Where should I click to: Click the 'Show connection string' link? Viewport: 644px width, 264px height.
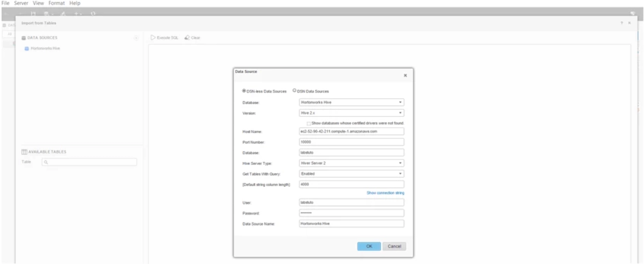coord(385,193)
